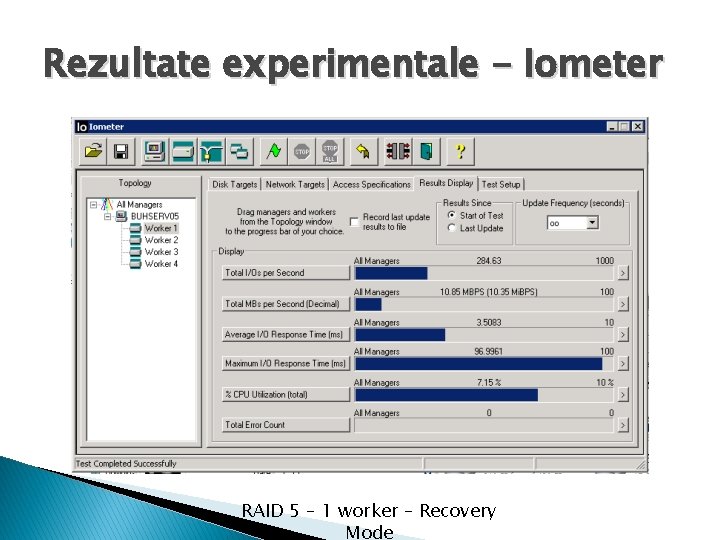720x540 pixels.
Task: Click the % CPU Utilization progress bar
Action: point(484,395)
